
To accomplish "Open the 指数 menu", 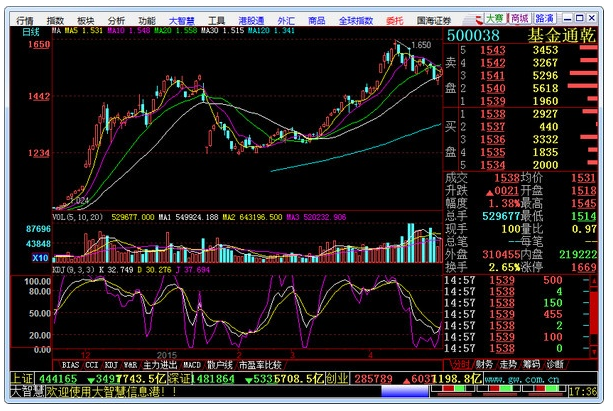I will 55,20.
